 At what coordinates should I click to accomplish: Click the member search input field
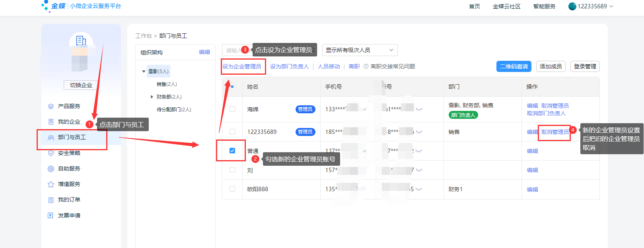pyautogui.click(x=270, y=50)
